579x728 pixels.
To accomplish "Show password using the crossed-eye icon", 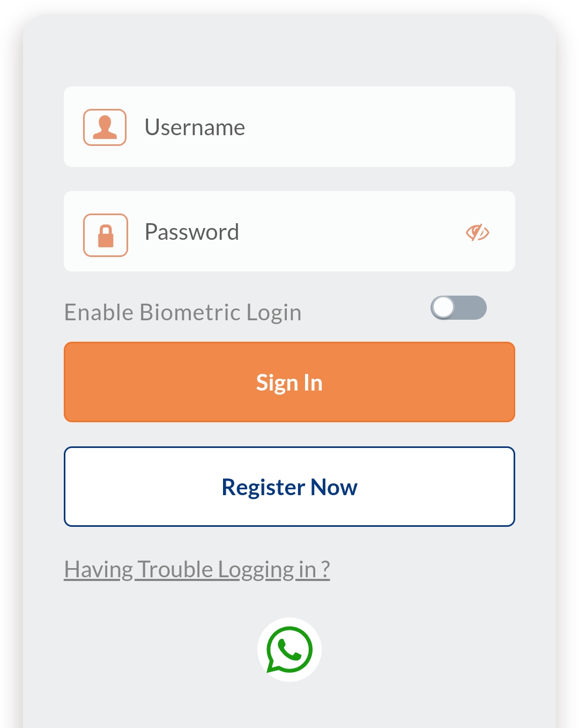I will point(477,232).
